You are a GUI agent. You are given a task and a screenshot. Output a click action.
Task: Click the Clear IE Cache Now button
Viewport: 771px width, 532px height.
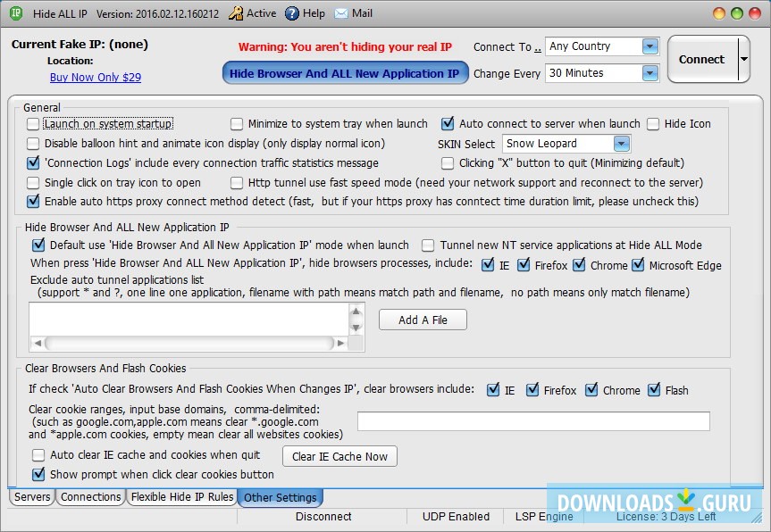pyautogui.click(x=339, y=456)
